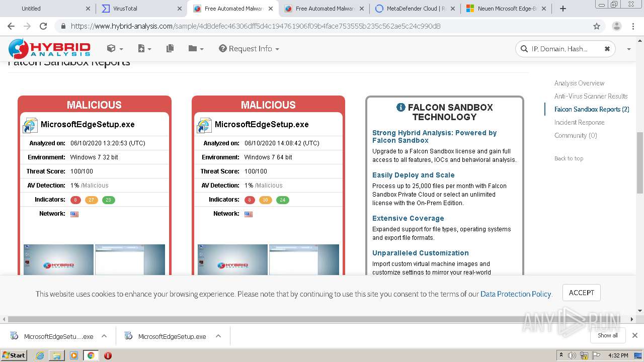
Task: Click green indicator badge 24
Action: point(282,200)
